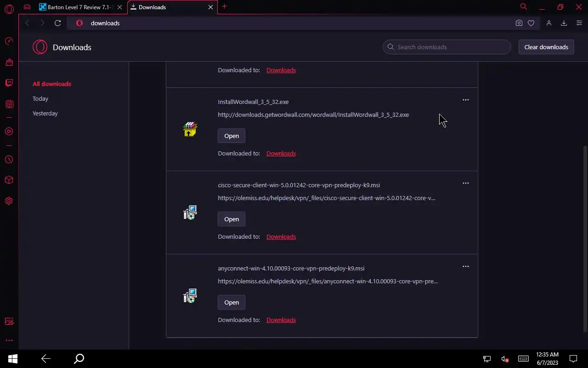Click the cisco-secure-client-win-5.0.01242 filename
The width and height of the screenshot is (588, 368).
pyautogui.click(x=299, y=185)
